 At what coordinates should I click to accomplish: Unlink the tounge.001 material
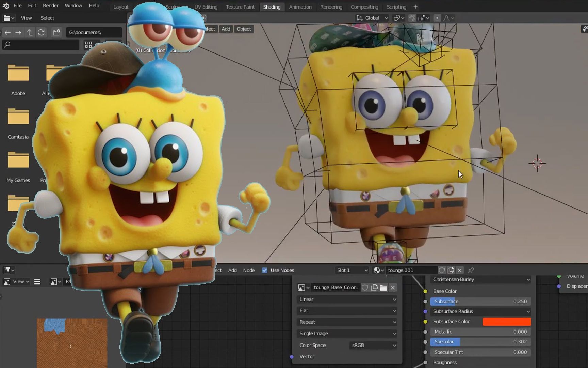[460, 270]
